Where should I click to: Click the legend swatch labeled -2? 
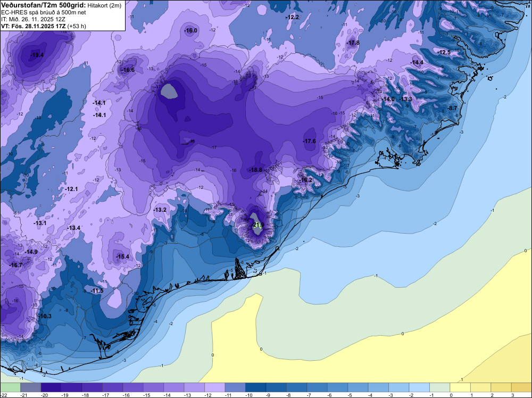pyautogui.click(x=419, y=387)
